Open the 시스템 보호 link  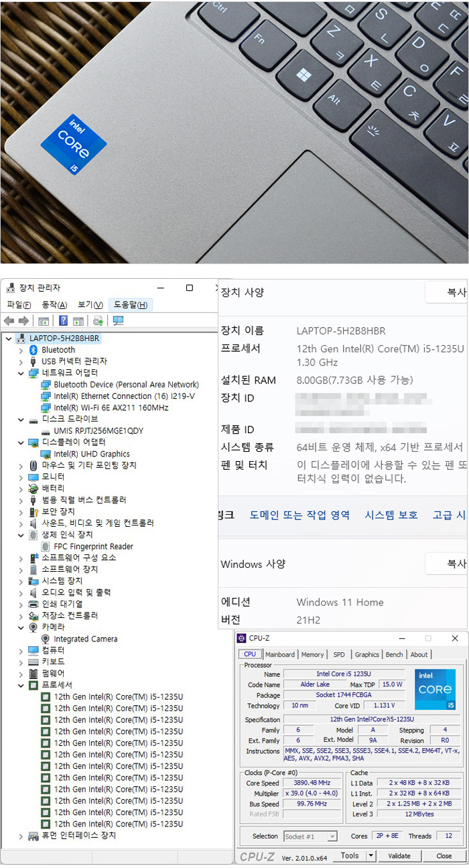click(391, 515)
